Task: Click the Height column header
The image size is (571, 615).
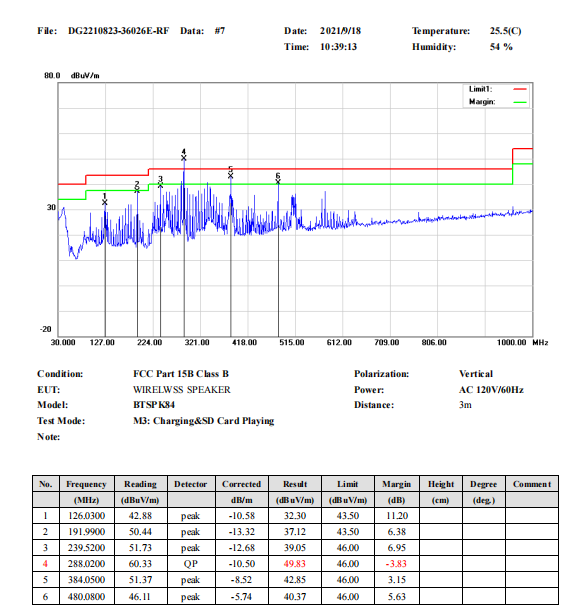Action: tap(441, 484)
